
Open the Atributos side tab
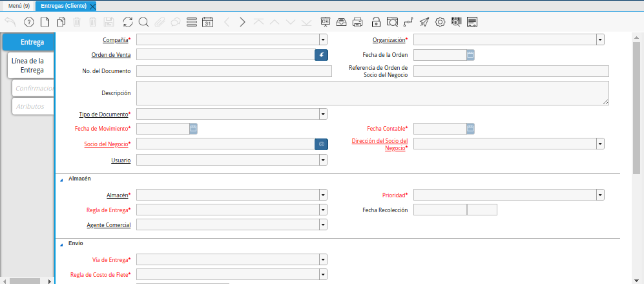tap(34, 106)
